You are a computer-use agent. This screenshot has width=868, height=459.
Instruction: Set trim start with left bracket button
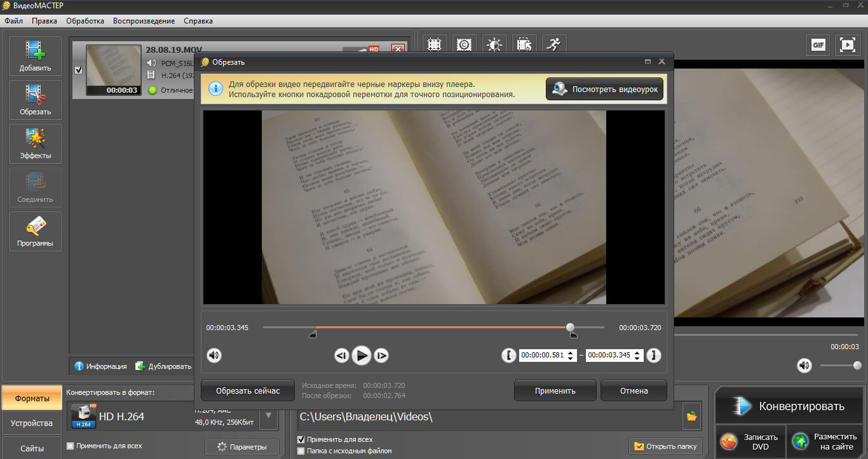(x=508, y=356)
